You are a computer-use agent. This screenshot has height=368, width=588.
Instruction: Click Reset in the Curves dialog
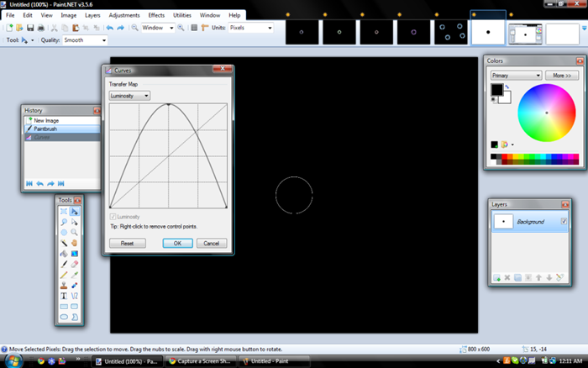tap(127, 243)
